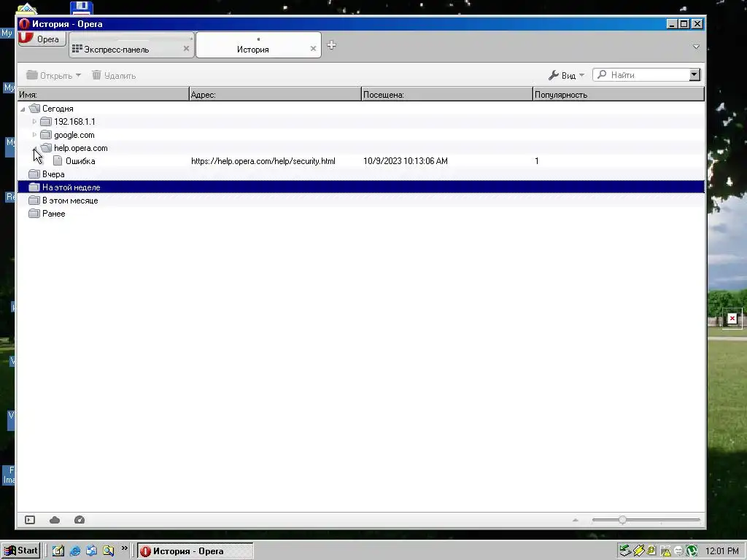747x560 pixels.
Task: Click the yellow warning tray icon
Action: [665, 551]
